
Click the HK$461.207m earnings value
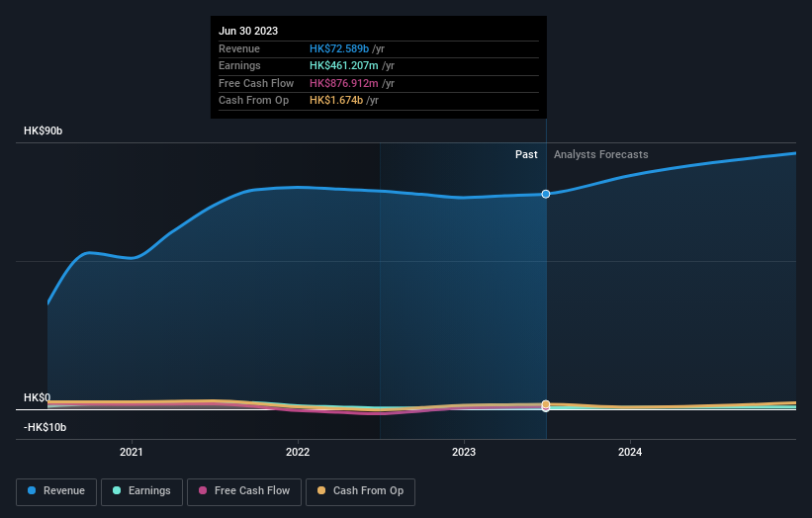344,65
